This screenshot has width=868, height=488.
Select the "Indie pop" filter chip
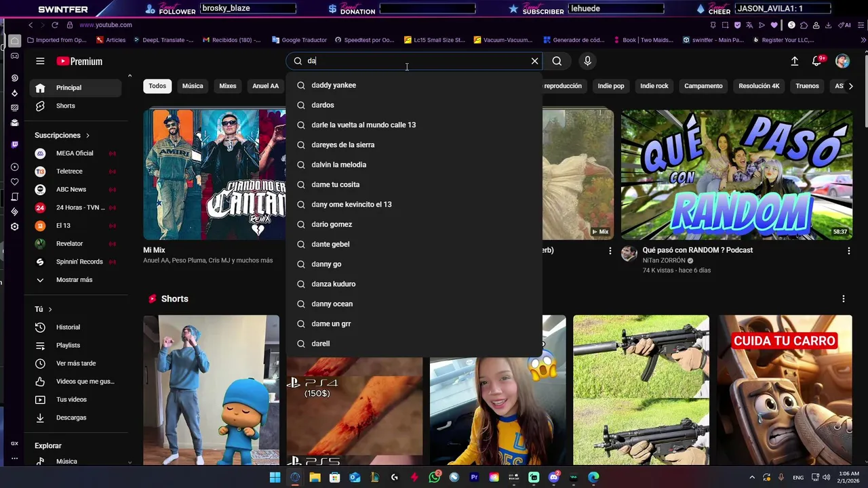611,86
